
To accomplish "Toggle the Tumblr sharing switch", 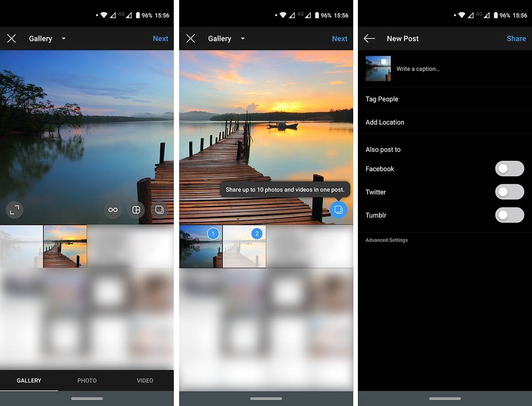I will coord(509,215).
